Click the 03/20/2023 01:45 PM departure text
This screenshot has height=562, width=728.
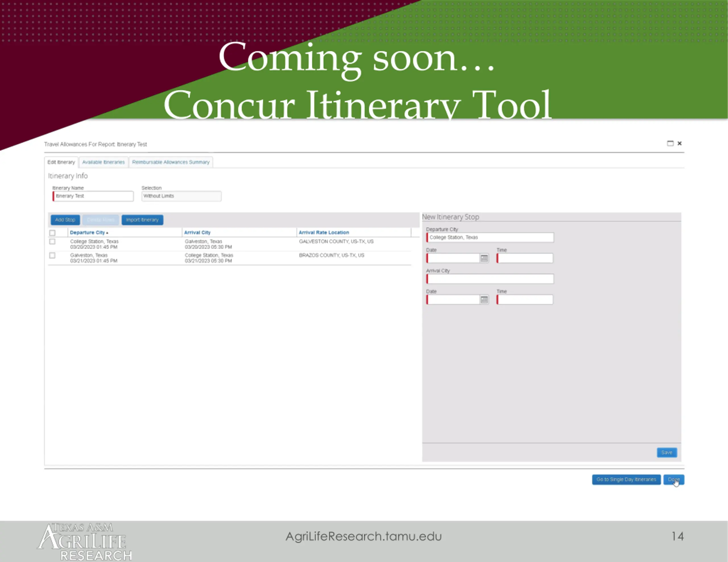[94, 247]
